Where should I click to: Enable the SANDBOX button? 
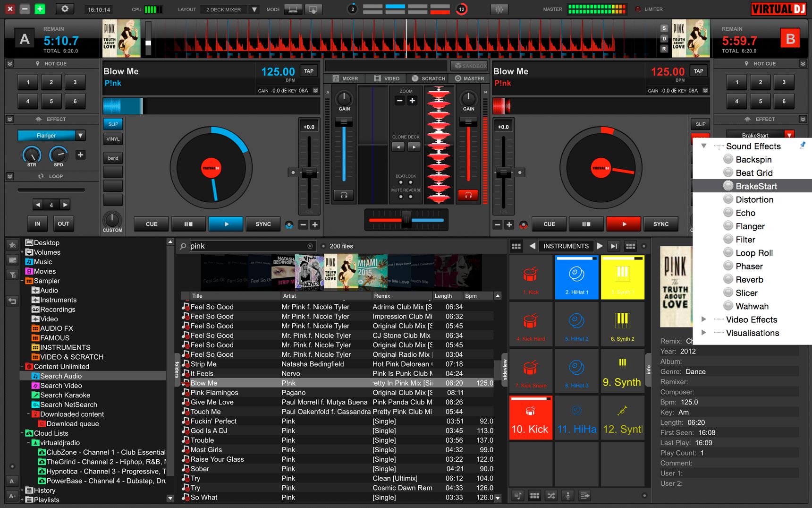pos(469,66)
